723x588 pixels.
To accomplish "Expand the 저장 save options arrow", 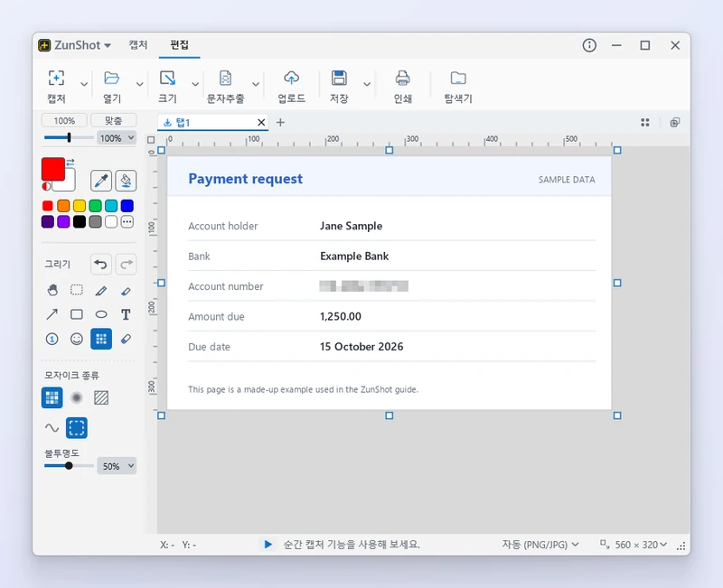I will pyautogui.click(x=367, y=84).
